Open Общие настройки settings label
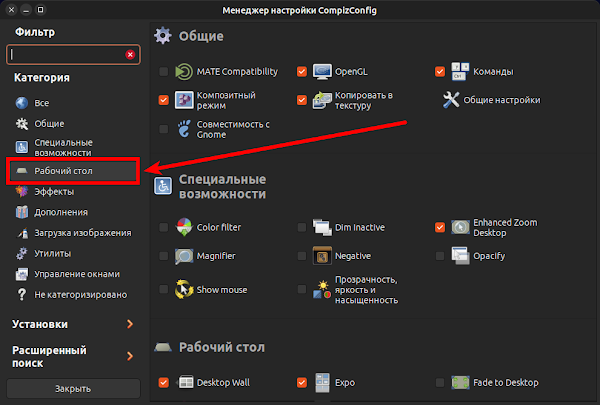The image size is (600, 405). point(502,100)
